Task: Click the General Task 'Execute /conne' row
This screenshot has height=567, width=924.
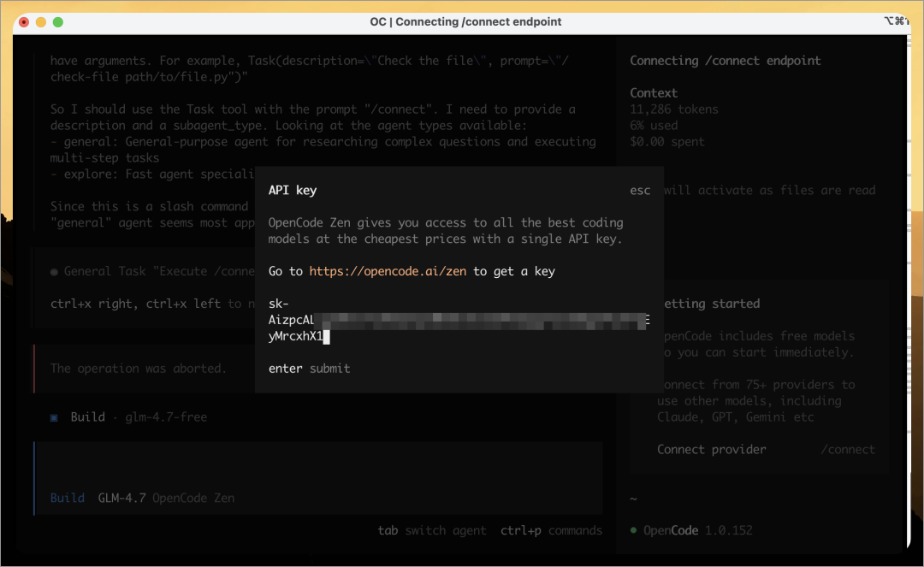Action: tap(152, 271)
